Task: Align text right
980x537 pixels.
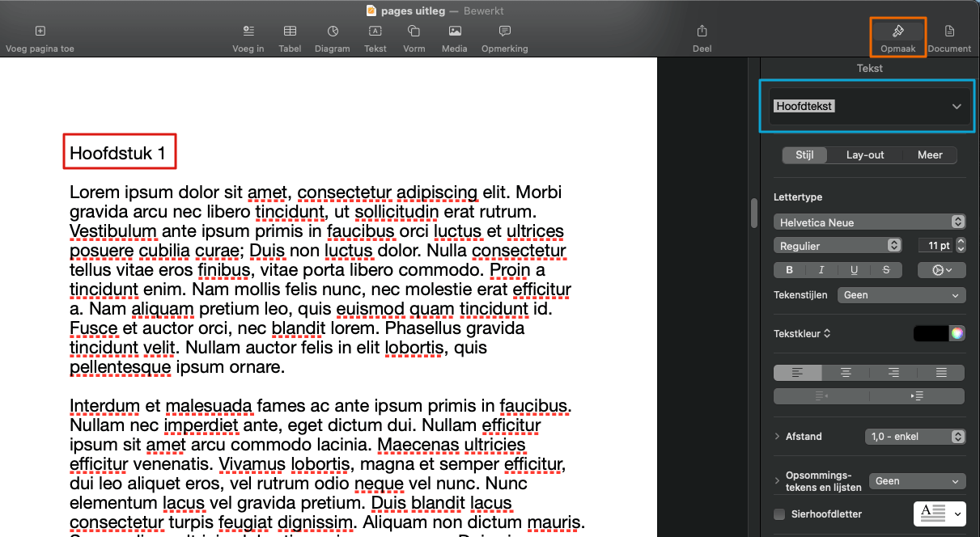Action: coord(893,373)
